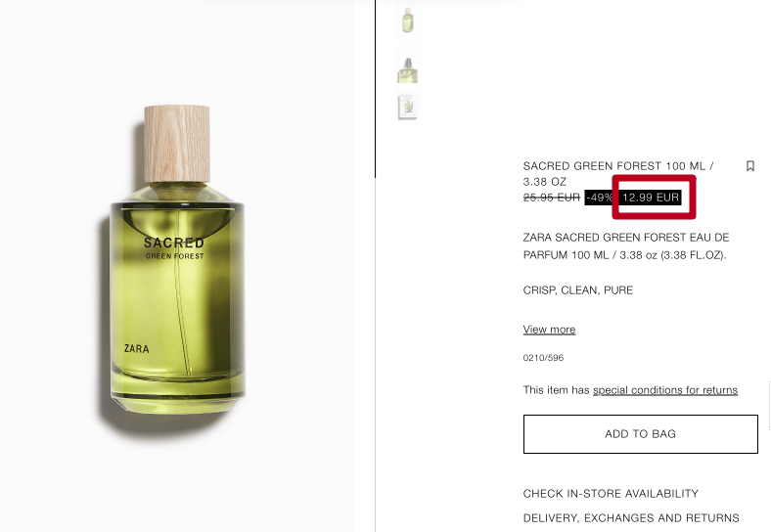Click the wooden cap of the bottle

pyautogui.click(x=177, y=144)
